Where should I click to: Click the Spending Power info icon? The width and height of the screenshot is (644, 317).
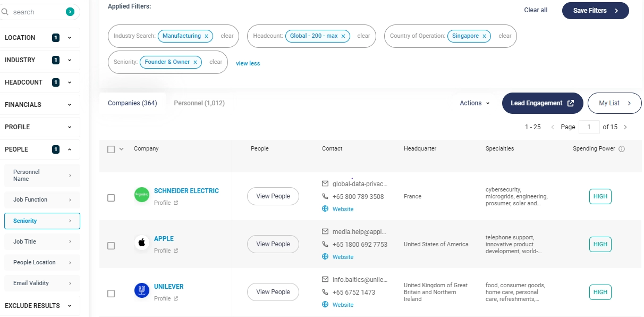pyautogui.click(x=622, y=149)
